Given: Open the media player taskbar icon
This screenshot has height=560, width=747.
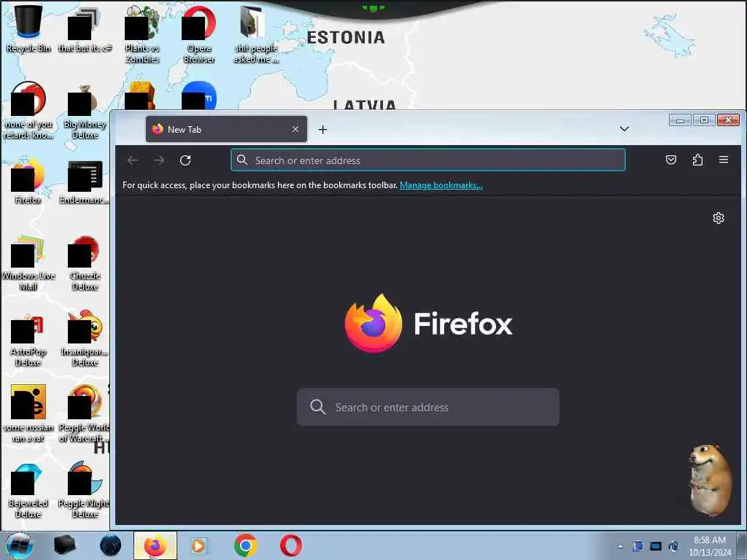Looking at the screenshot, I should coord(199,545).
